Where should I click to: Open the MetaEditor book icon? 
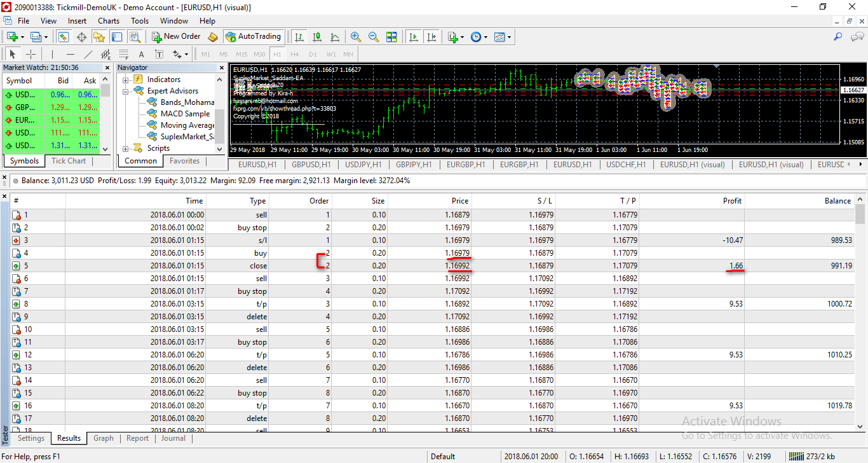213,37
